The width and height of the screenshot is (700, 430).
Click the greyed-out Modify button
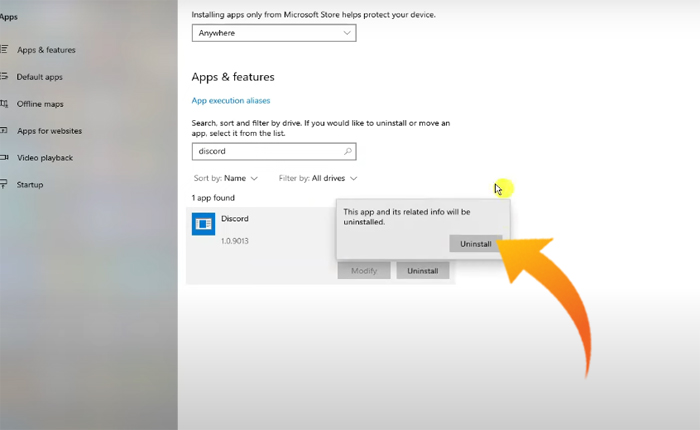363,271
